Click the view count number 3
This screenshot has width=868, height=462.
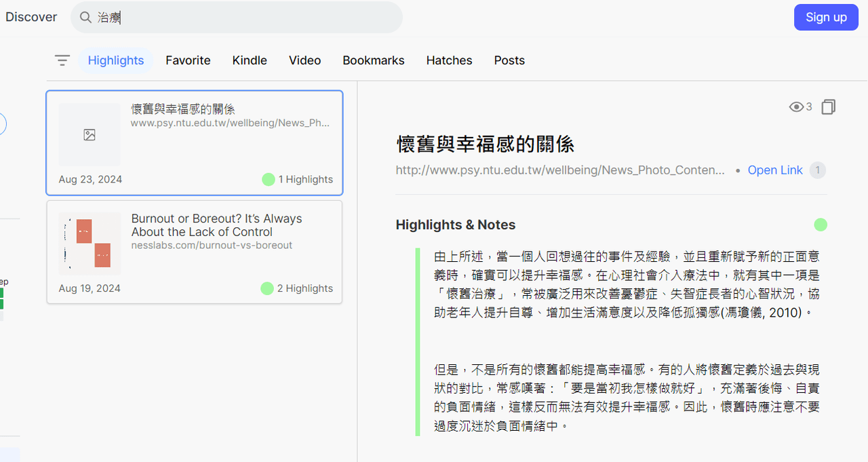pos(809,107)
